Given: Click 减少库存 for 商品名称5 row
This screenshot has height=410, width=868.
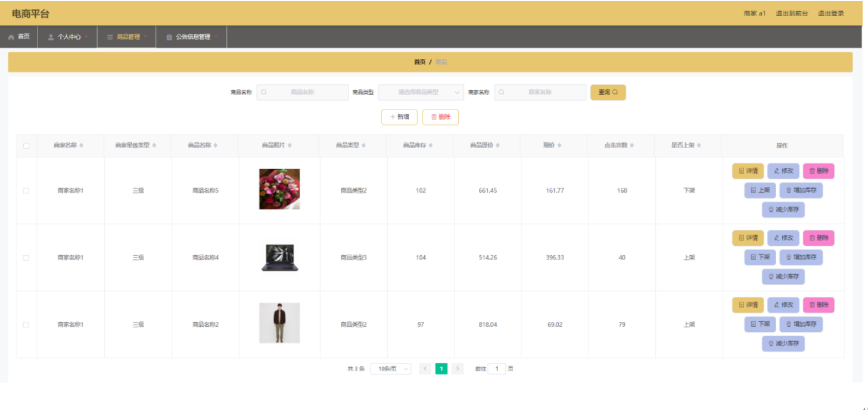Looking at the screenshot, I should tap(783, 209).
